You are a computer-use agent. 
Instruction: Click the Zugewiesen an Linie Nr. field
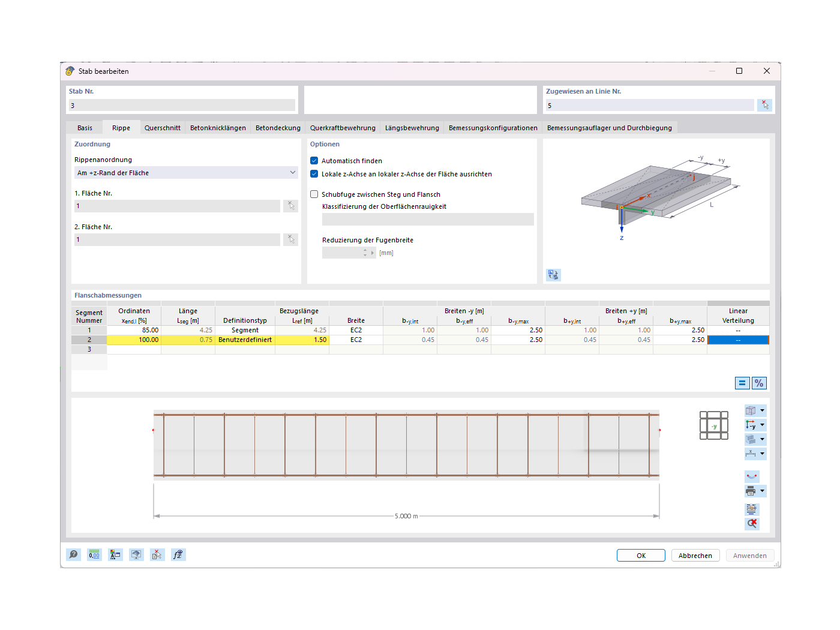(650, 105)
